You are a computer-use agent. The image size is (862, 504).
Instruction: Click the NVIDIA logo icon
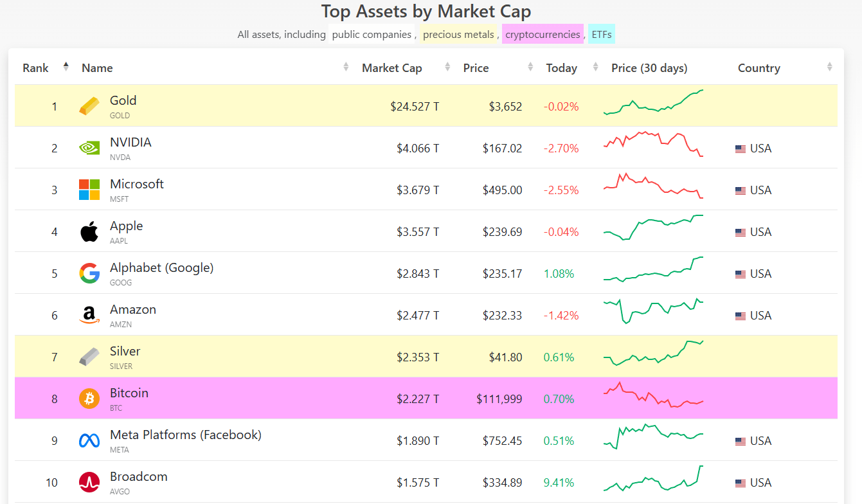point(89,148)
